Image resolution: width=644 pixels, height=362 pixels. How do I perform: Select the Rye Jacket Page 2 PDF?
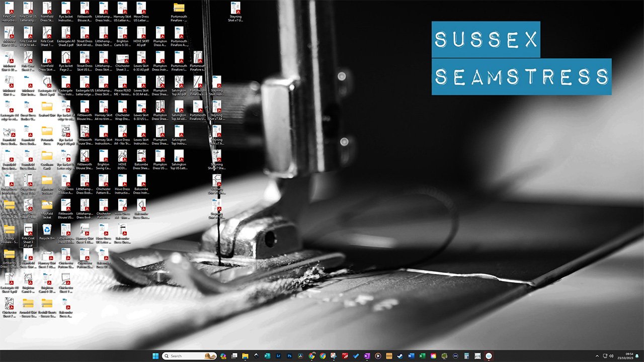point(66,62)
